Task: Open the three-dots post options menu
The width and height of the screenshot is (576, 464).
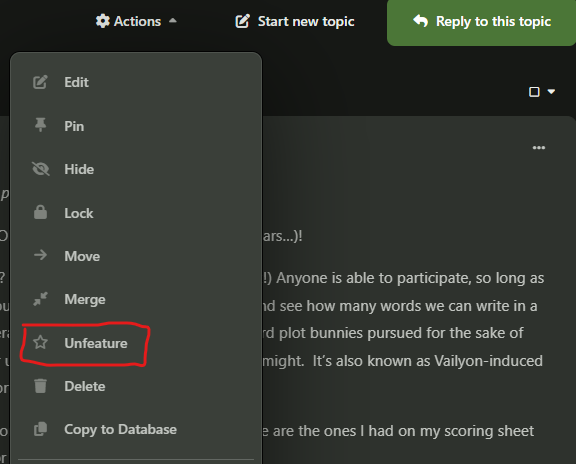Action: [539, 148]
